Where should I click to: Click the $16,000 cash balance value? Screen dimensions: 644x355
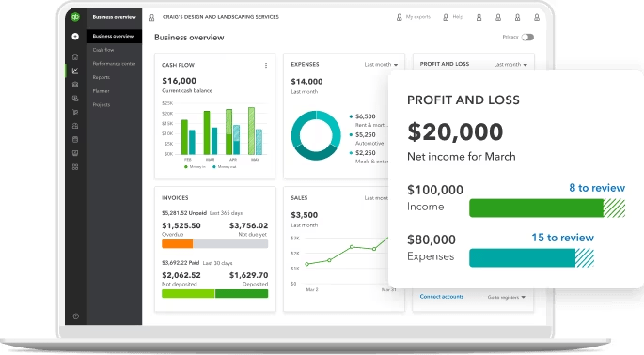pyautogui.click(x=179, y=81)
